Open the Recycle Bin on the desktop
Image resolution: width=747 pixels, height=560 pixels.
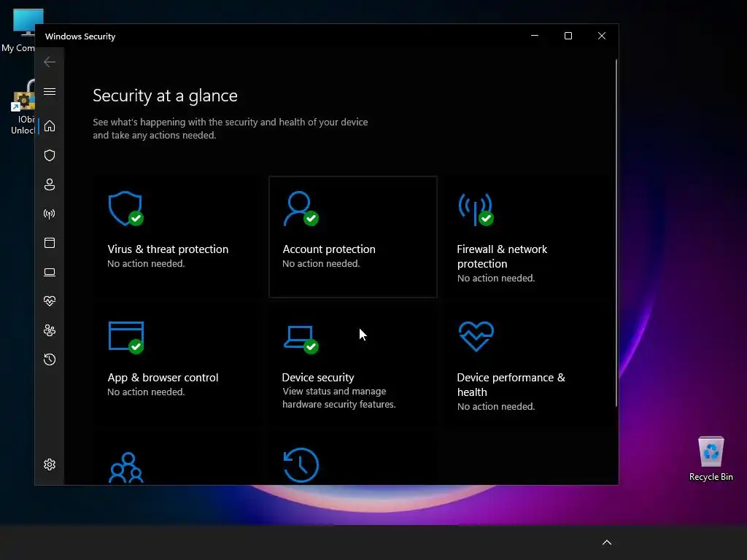[711, 459]
